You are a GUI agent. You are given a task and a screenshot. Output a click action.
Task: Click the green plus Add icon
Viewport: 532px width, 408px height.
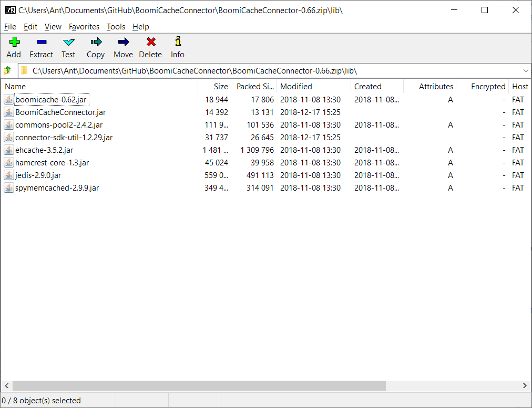click(x=14, y=42)
